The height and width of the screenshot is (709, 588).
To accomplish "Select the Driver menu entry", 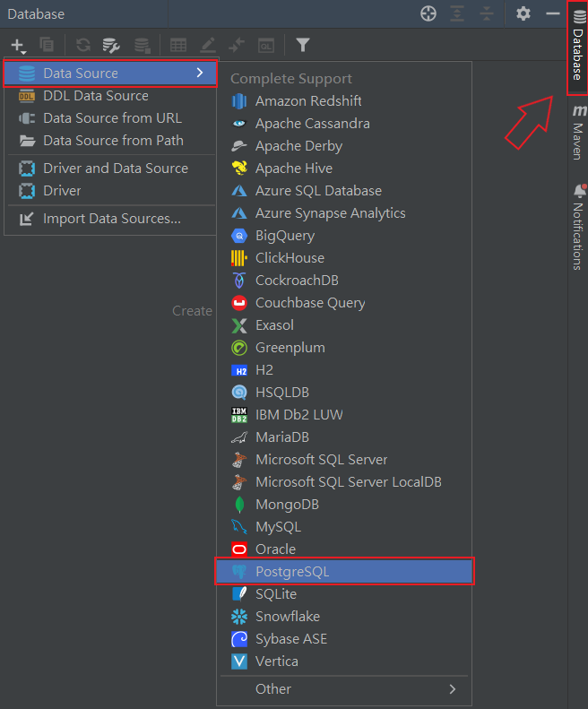I will (110, 191).
